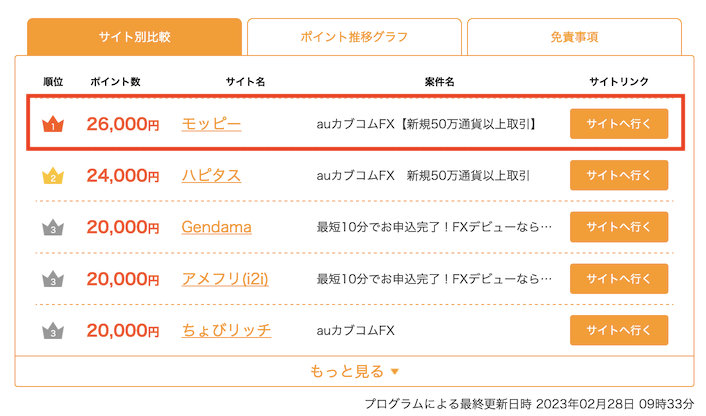Click サイトへ行く button for ちょびリッチ
Image resolution: width=706 pixels, height=416 pixels.
619,330
